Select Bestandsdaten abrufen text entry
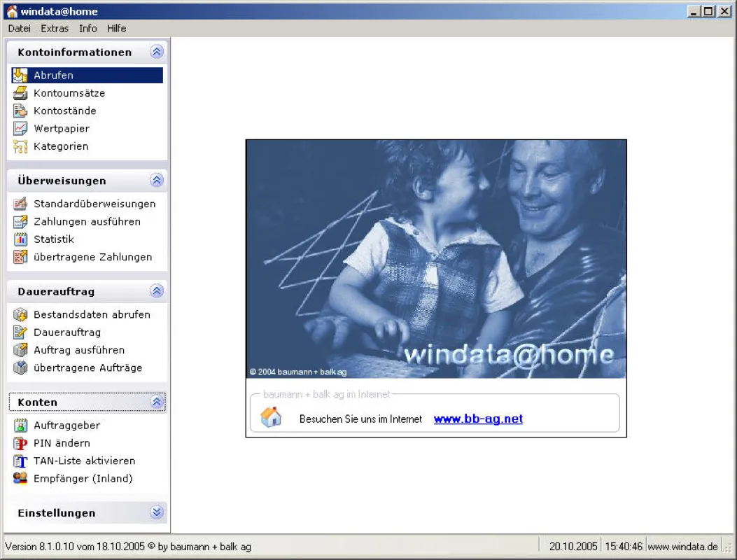Screen dimensions: 737x560 (x=92, y=314)
